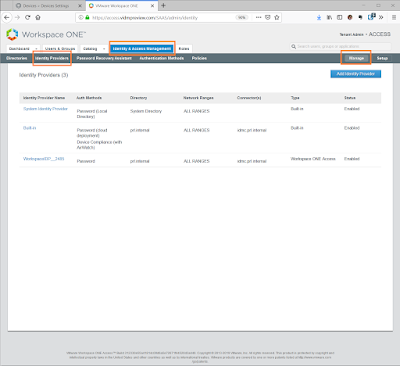The image size is (400, 366).
Task: Open the Tenant Admin user dropdown
Action: point(365,34)
